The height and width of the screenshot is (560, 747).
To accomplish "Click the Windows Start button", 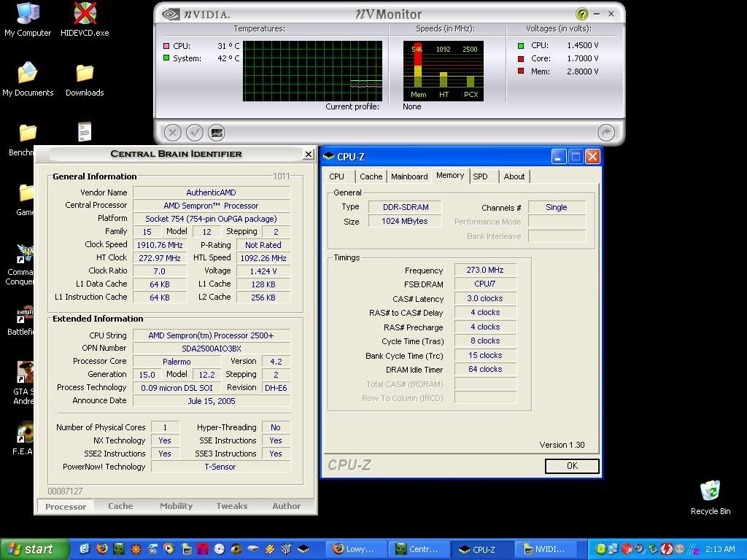I will click(x=31, y=549).
